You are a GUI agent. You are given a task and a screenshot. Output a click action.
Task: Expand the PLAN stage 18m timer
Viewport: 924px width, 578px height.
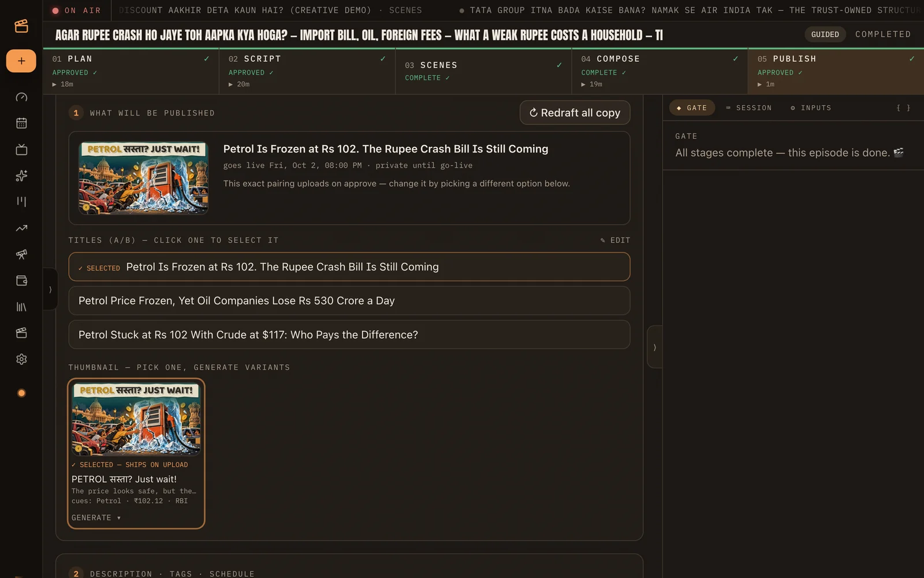[x=63, y=84]
